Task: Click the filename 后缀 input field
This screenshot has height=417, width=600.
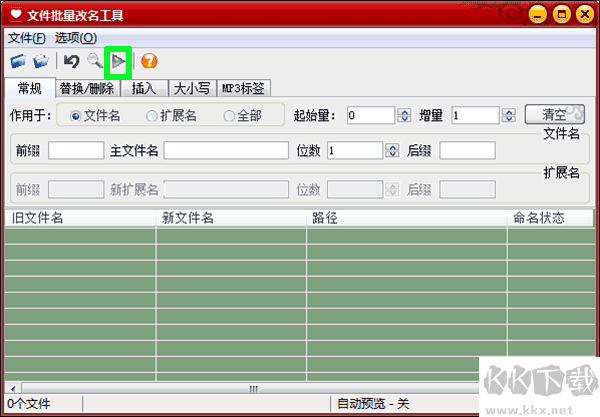Action: click(x=467, y=150)
